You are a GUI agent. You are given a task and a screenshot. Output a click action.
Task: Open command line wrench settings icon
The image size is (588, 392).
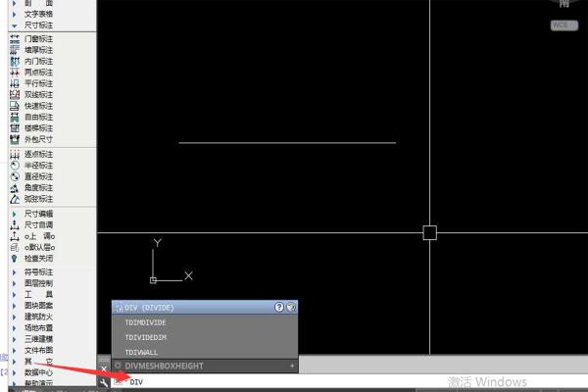pos(104,381)
